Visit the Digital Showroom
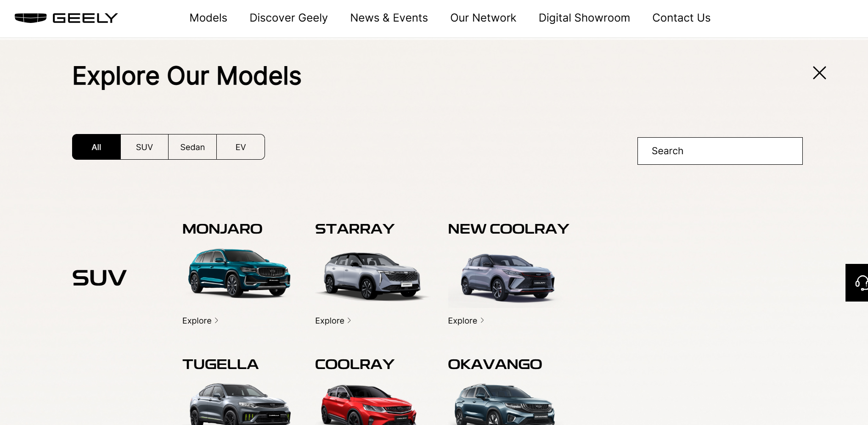Image resolution: width=868 pixels, height=425 pixels. click(x=584, y=18)
